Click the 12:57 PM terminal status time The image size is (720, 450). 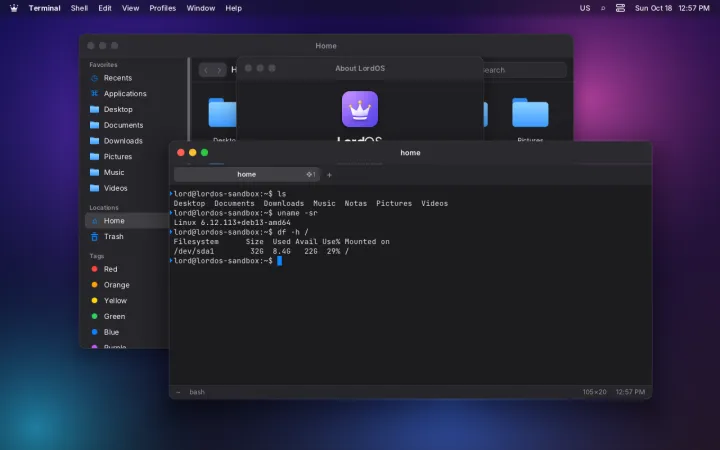tap(630, 392)
